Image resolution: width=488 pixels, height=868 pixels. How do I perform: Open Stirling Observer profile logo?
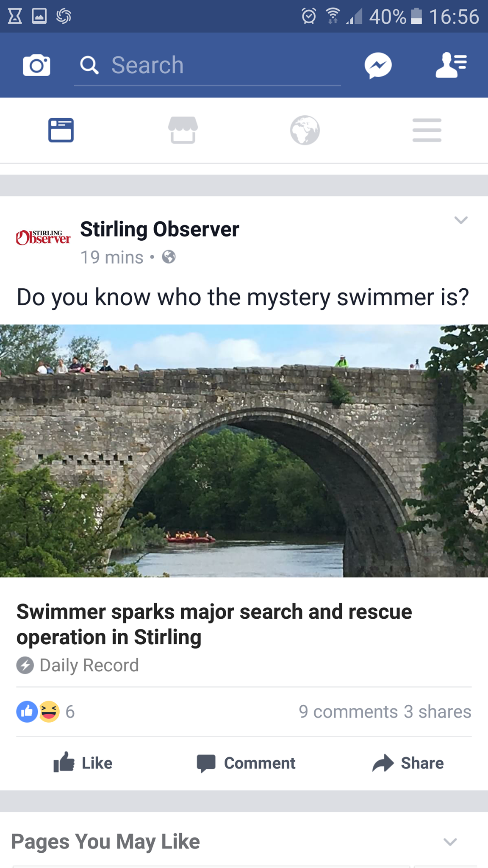(43, 237)
